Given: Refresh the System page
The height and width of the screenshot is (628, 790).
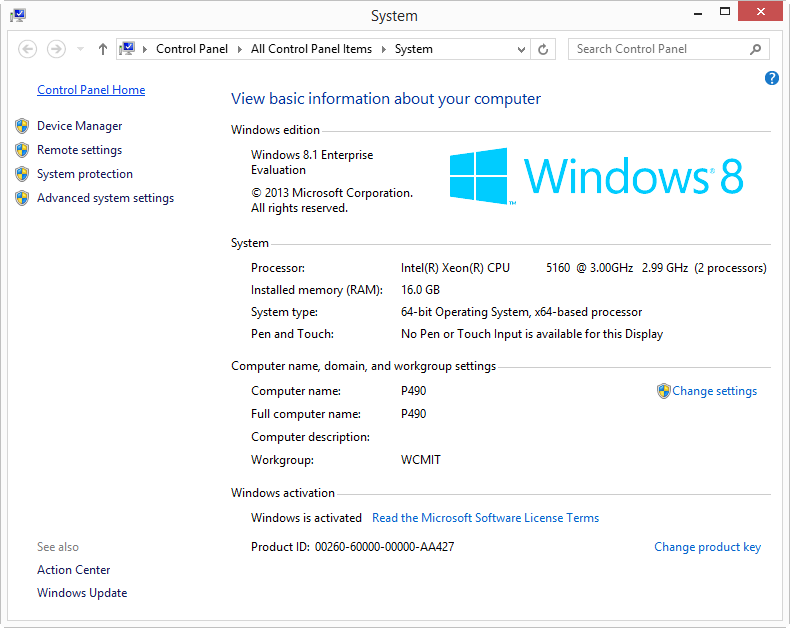Looking at the screenshot, I should click(x=543, y=49).
